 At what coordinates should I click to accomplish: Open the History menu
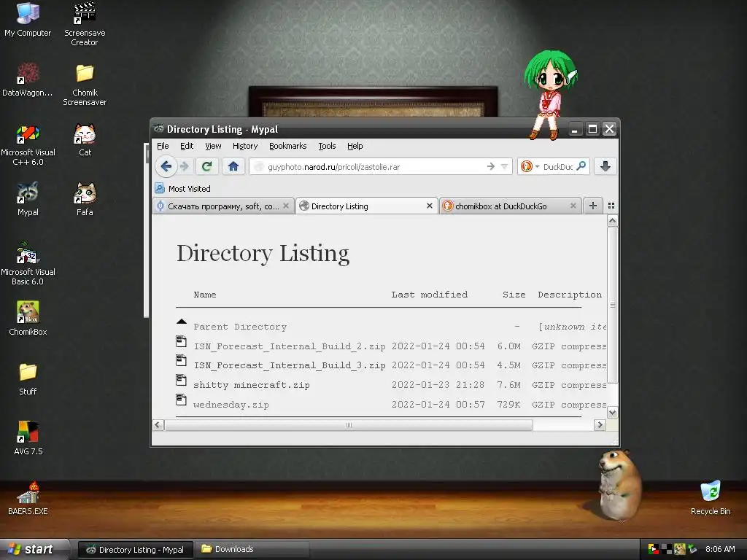click(x=245, y=146)
